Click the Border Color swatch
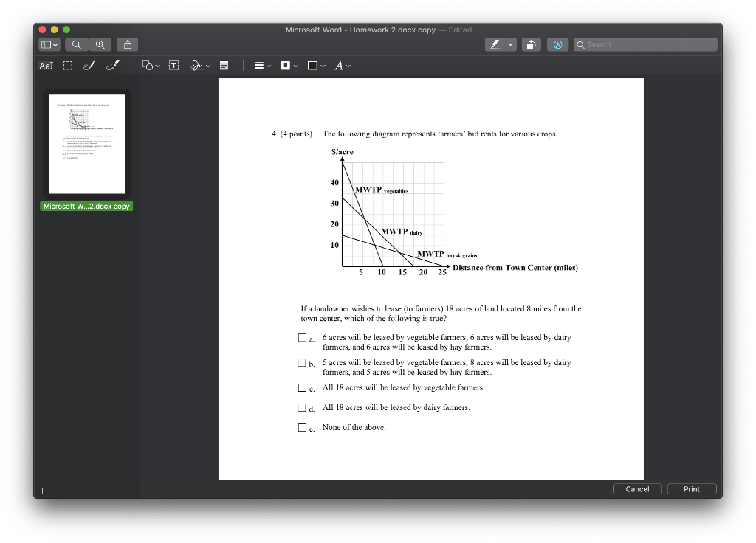 285,66
